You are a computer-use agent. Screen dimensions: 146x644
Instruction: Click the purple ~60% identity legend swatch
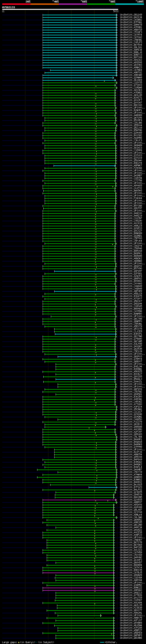73,4
